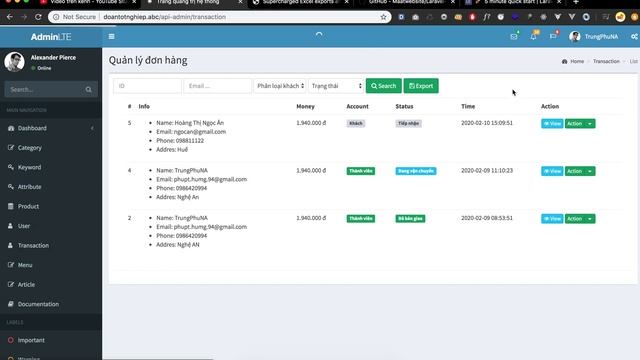Focus the sidebar Search field
The width and height of the screenshot is (640, 360).
click(42, 89)
